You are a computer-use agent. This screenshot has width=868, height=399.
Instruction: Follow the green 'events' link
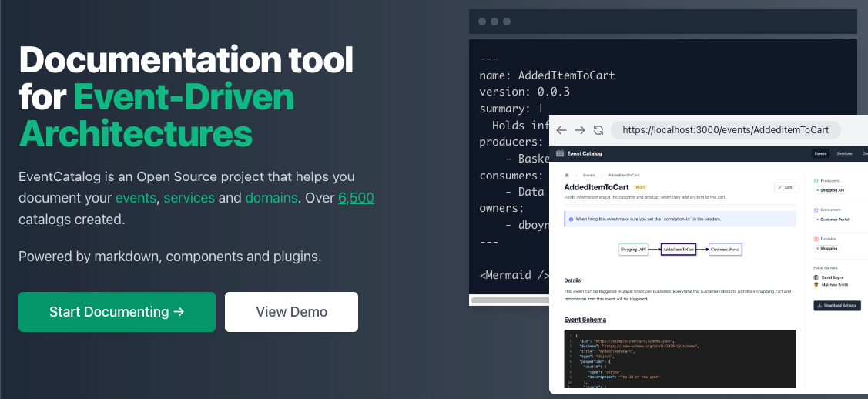(x=136, y=197)
